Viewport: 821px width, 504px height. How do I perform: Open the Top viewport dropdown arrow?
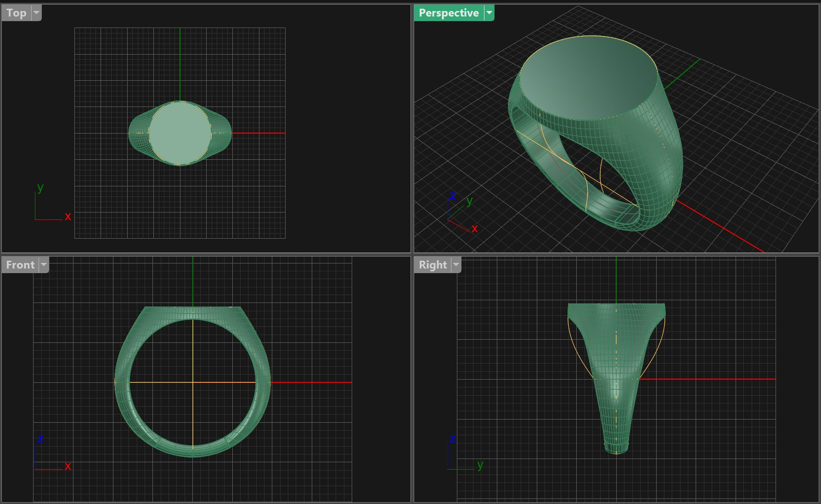coord(36,13)
